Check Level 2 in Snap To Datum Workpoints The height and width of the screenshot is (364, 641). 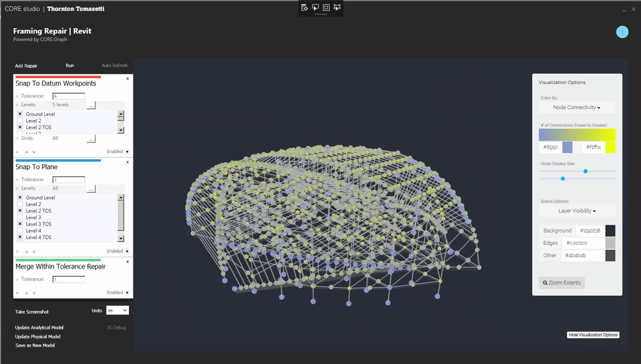pyautogui.click(x=20, y=120)
